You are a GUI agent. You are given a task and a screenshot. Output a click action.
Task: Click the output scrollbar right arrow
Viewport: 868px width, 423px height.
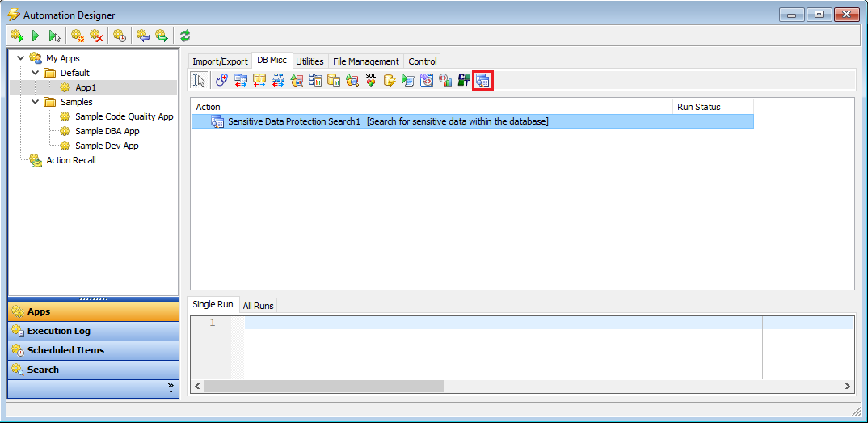(x=847, y=387)
